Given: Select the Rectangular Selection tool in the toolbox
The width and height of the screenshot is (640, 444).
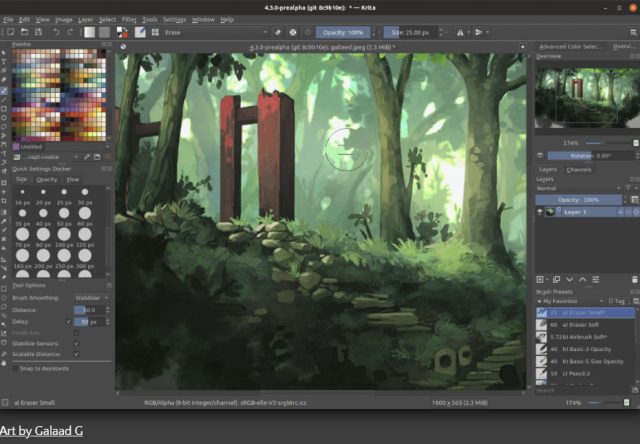Looking at the screenshot, I should (4, 289).
